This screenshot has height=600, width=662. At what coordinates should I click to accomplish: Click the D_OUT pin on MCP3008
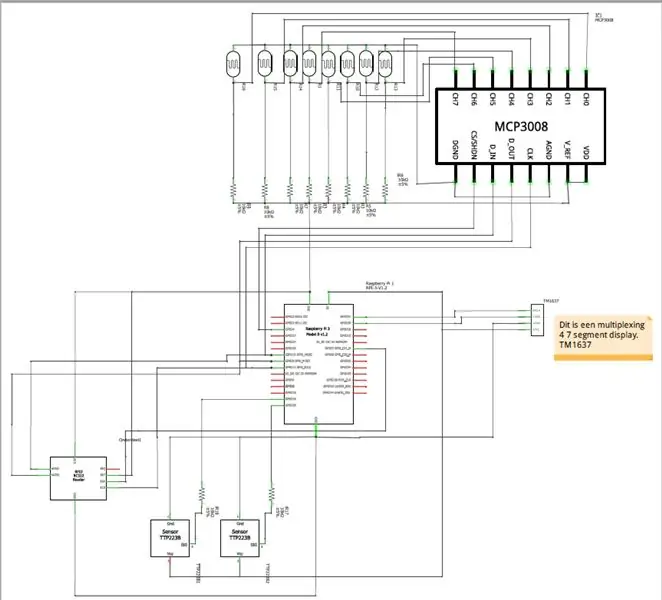pyautogui.click(x=511, y=173)
